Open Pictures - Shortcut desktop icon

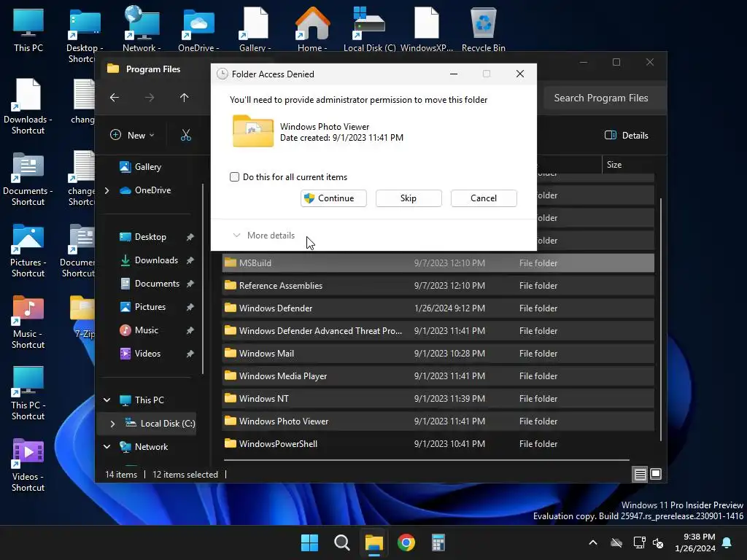point(28,251)
